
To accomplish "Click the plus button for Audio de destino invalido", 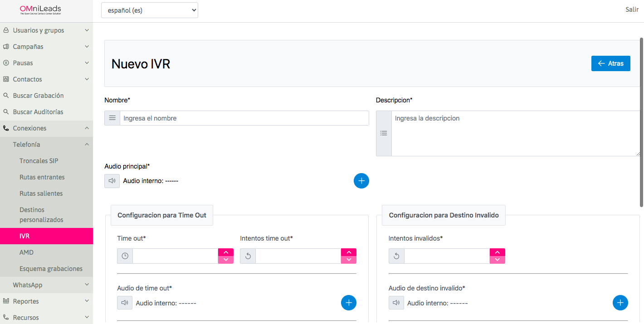I will point(620,303).
